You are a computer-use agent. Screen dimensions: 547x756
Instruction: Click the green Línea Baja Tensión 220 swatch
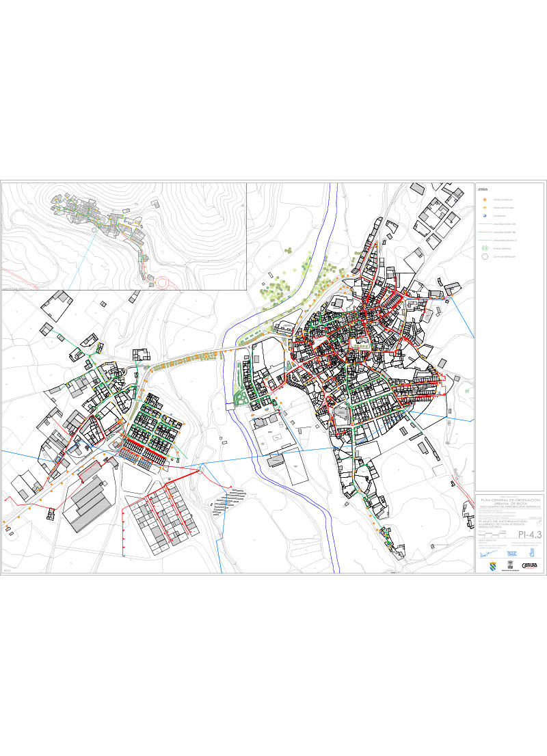tap(483, 224)
